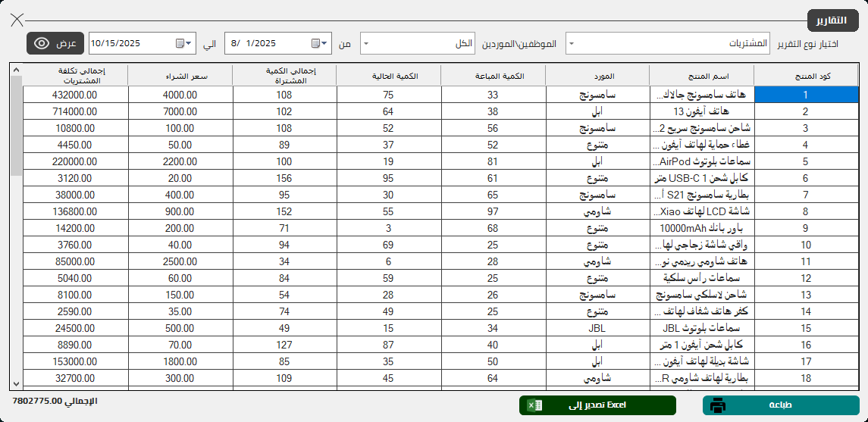868x422 pixels.
Task: Select product code cell 13
Action: 806,295
